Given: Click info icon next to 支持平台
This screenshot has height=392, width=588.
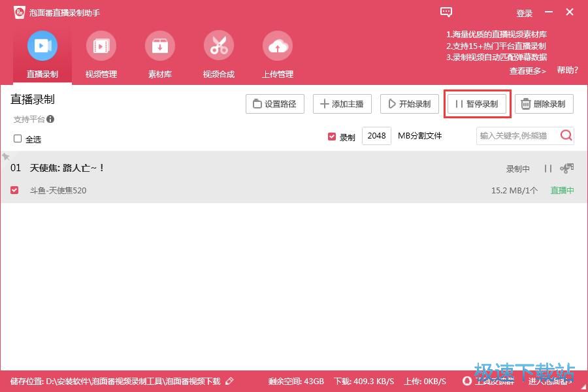Looking at the screenshot, I should [50, 120].
